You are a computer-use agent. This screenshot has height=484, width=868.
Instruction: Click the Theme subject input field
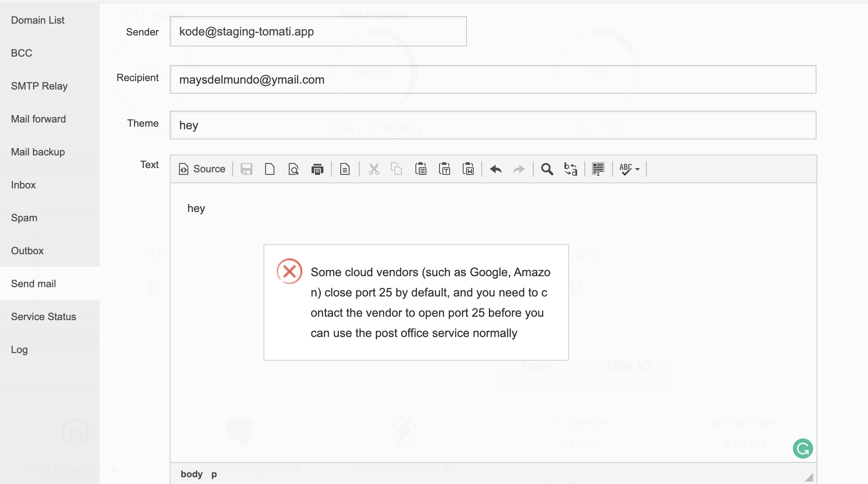click(x=493, y=125)
